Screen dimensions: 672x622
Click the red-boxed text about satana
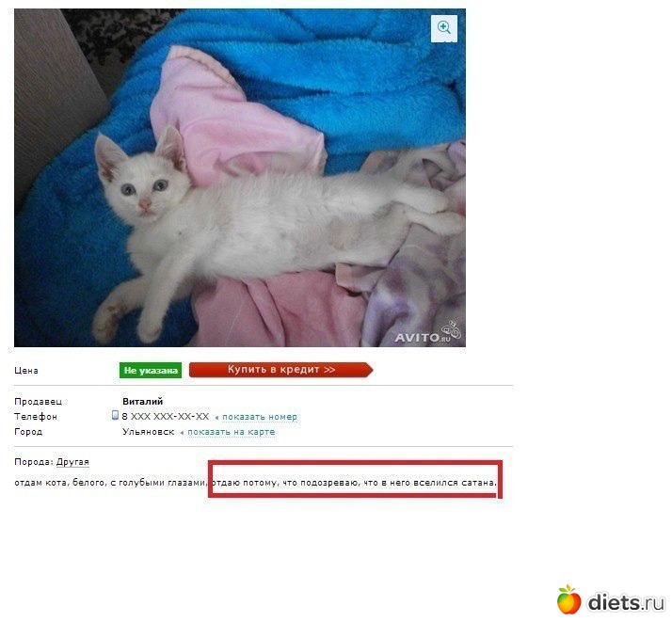coord(355,483)
